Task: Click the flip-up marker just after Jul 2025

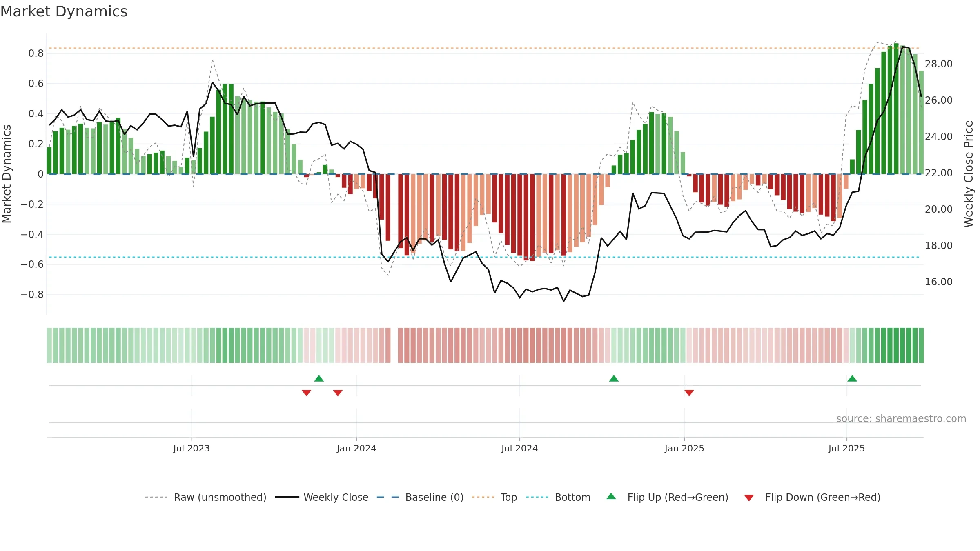Action: 852,378
